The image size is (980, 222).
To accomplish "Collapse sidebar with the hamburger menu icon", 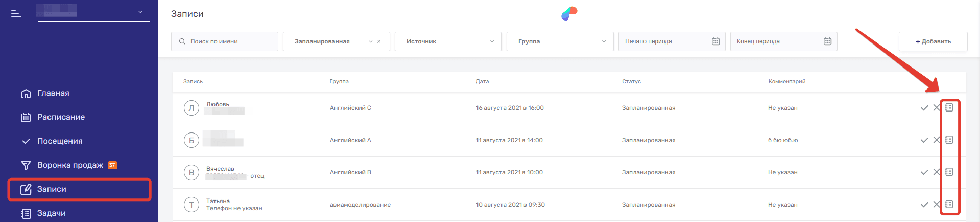I will (x=16, y=14).
